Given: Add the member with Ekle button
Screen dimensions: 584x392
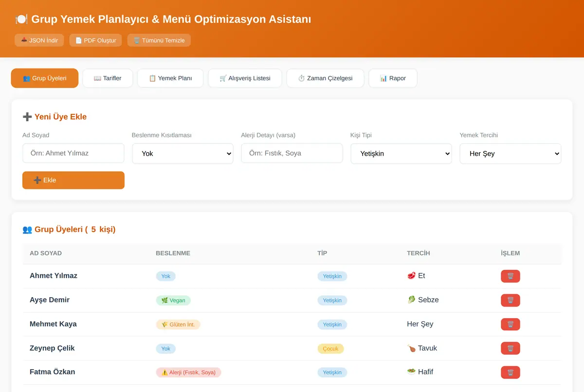Looking at the screenshot, I should [x=73, y=180].
